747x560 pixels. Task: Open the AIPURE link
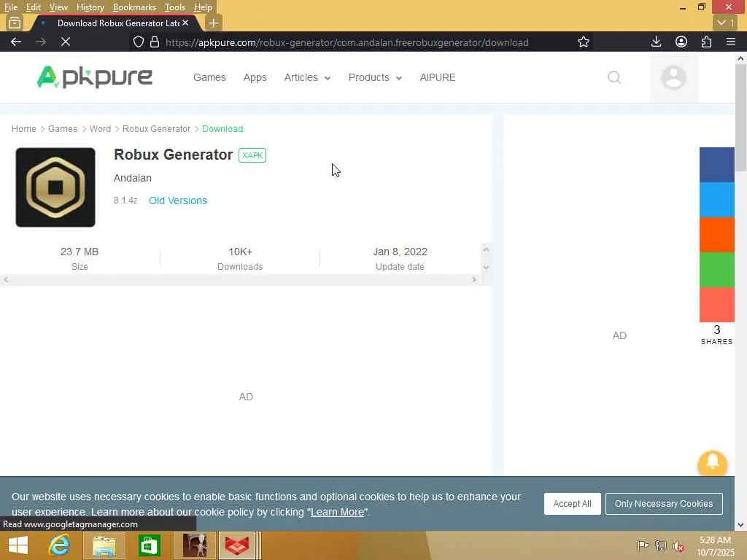(x=438, y=77)
